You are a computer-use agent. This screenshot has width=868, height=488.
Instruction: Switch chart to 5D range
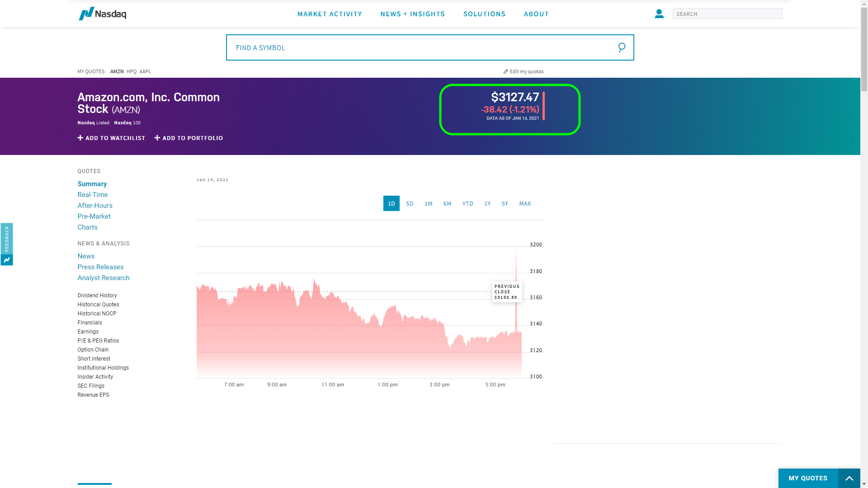pos(410,204)
